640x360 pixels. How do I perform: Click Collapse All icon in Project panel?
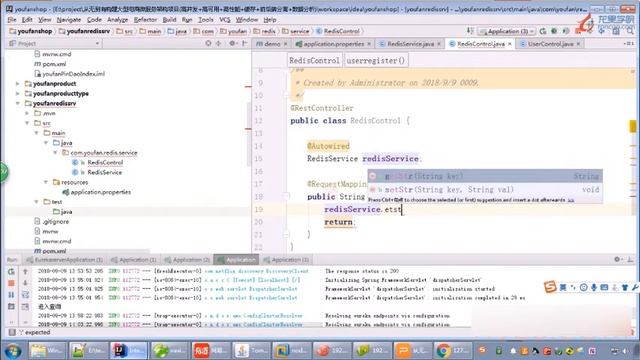(x=218, y=43)
